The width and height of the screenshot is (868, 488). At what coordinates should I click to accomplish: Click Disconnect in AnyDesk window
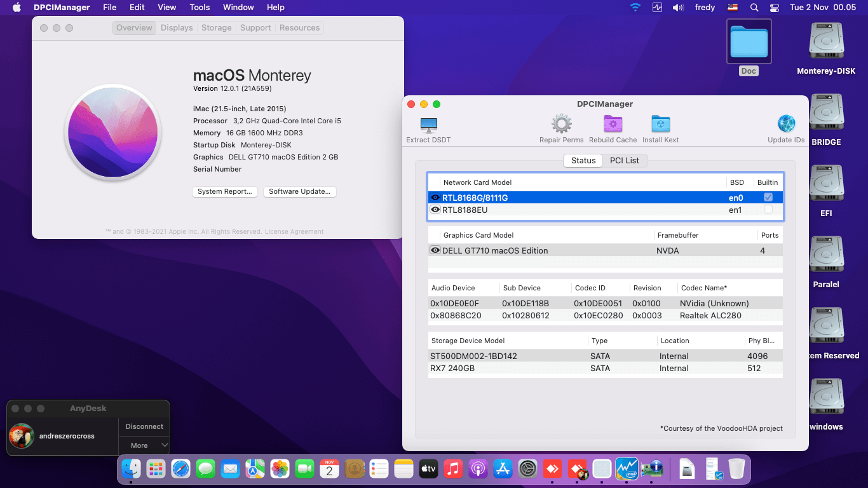144,426
